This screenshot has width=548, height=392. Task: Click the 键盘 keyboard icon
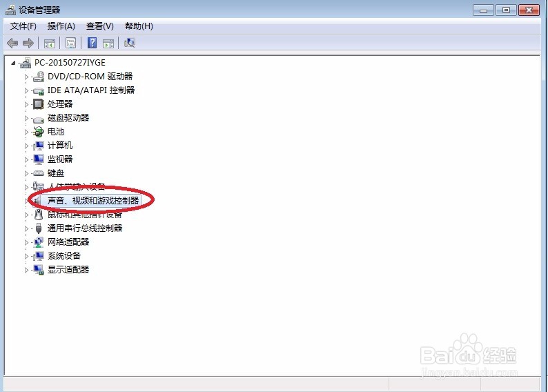tap(39, 173)
